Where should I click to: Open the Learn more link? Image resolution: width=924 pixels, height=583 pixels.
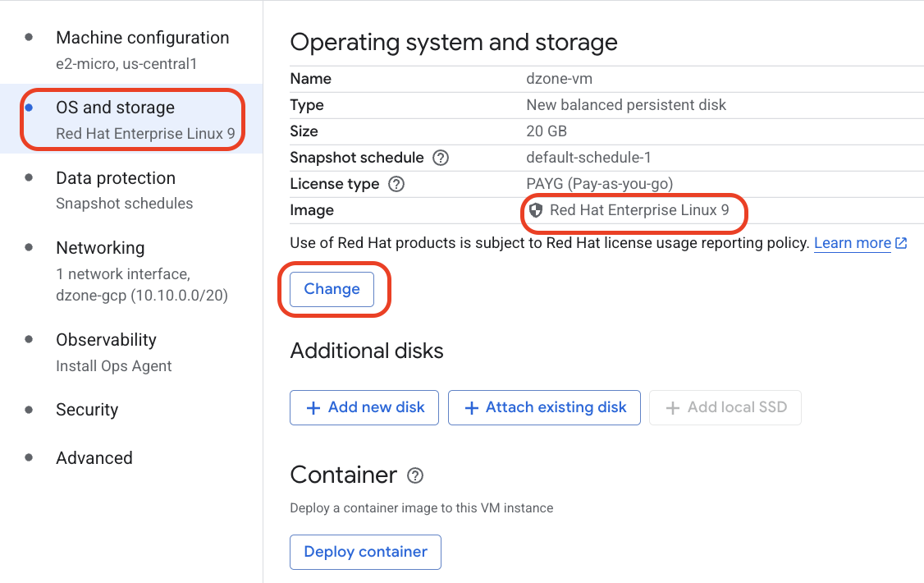(852, 243)
